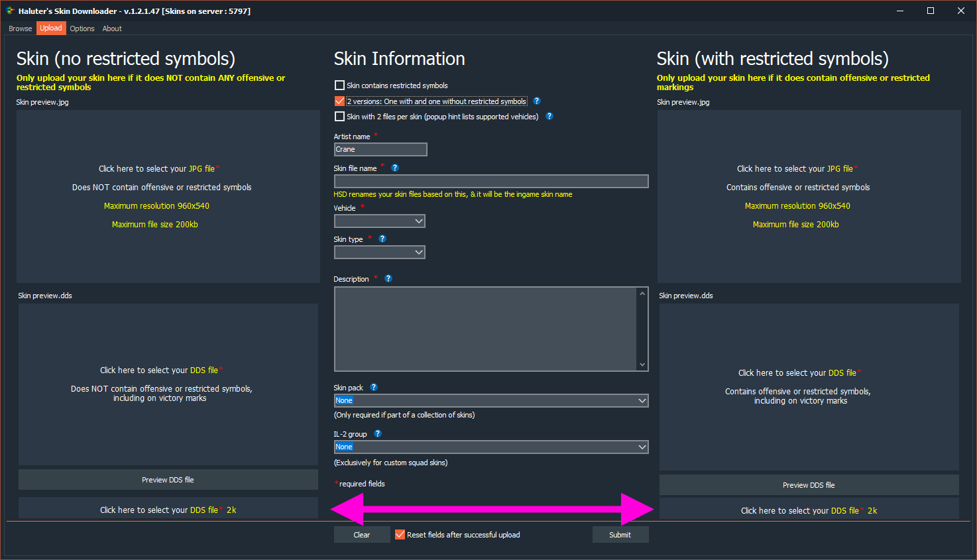Click help icon next to Description label
Screen dimensions: 977x560
(x=388, y=278)
